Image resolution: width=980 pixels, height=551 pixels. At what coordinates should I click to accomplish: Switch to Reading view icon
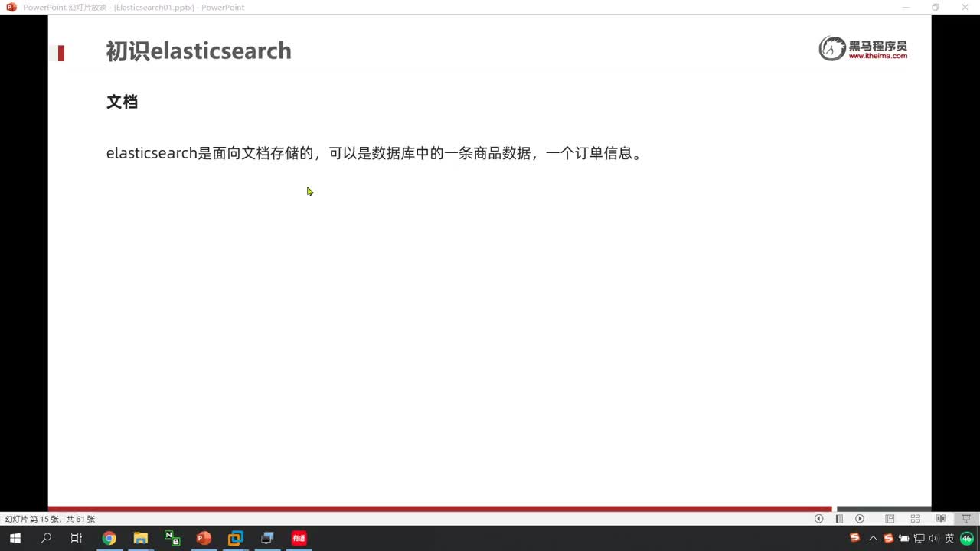pyautogui.click(x=941, y=519)
